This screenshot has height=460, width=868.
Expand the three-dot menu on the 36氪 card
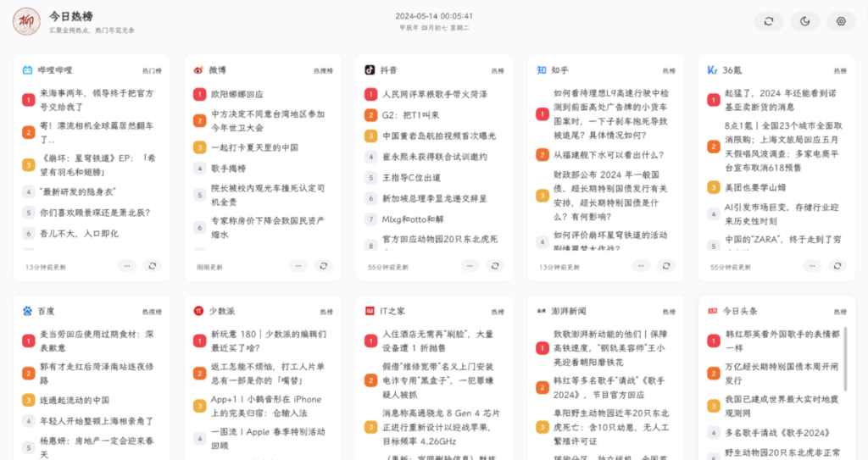[812, 266]
